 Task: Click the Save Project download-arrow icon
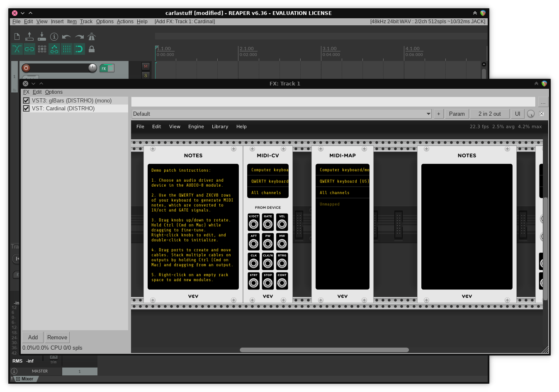42,37
